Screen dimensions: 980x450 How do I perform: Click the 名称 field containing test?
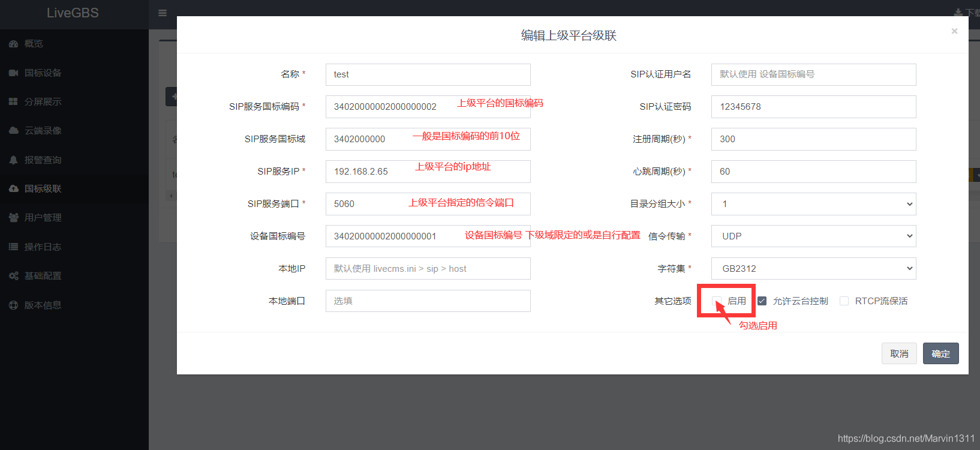[428, 74]
